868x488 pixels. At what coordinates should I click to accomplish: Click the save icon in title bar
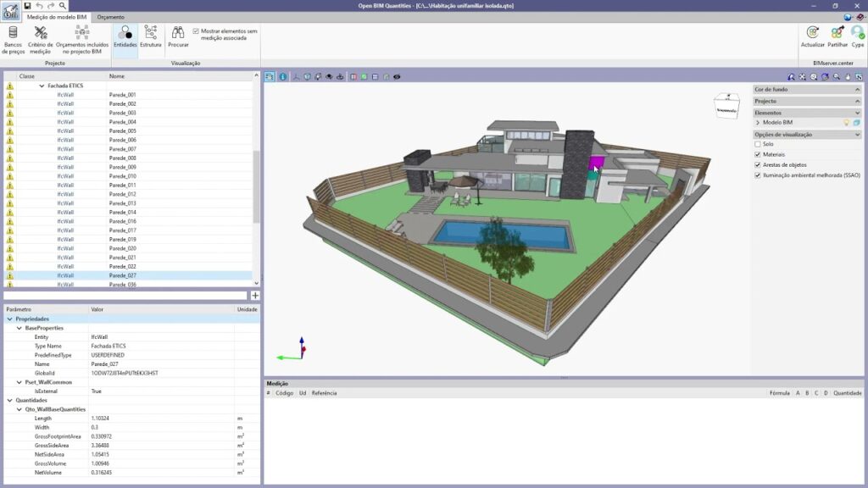[27, 6]
